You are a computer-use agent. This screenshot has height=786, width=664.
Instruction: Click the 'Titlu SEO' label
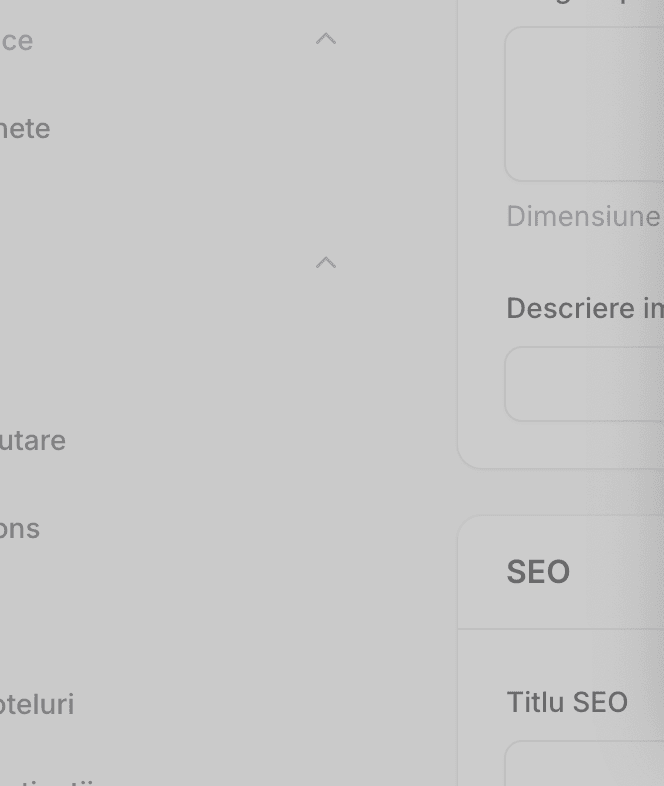[x=567, y=702]
